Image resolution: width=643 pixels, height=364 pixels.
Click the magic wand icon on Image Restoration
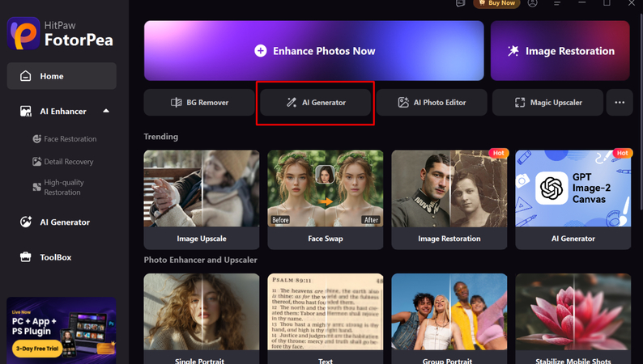[x=513, y=51]
